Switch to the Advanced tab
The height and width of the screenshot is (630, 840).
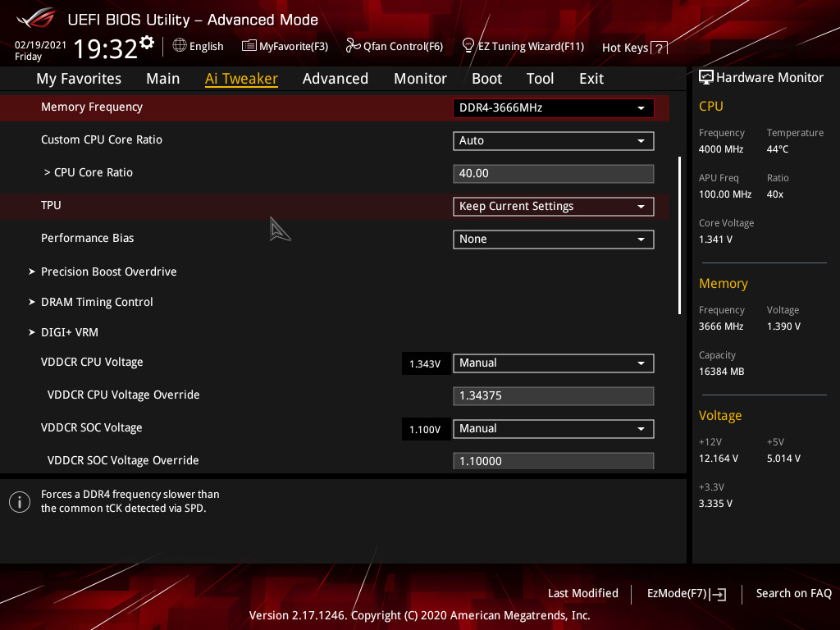[336, 79]
